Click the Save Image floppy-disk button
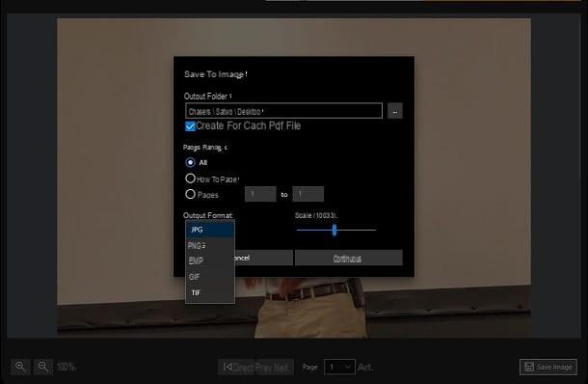 (x=548, y=367)
